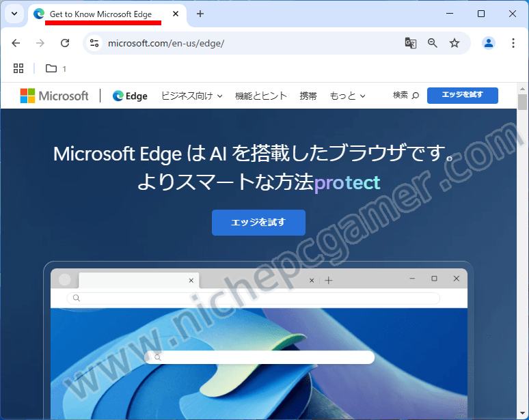
Task: Click the header エッジを試す button
Action: coord(463,96)
